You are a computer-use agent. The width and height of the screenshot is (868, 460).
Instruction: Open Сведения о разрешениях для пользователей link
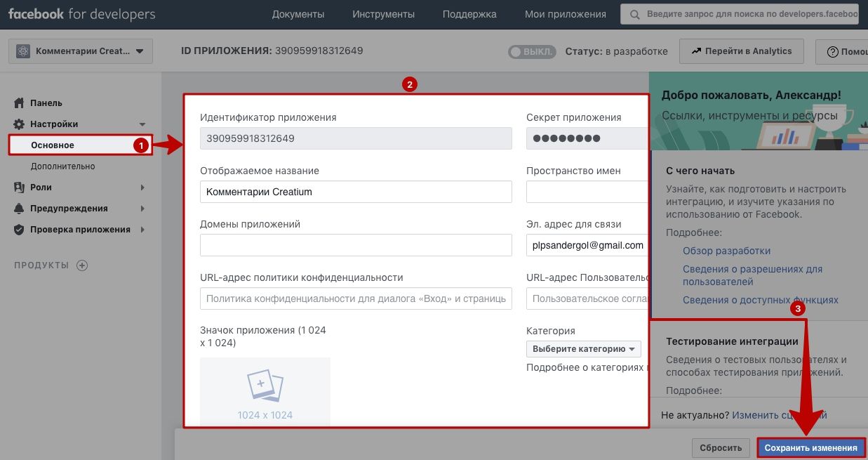pyautogui.click(x=752, y=275)
